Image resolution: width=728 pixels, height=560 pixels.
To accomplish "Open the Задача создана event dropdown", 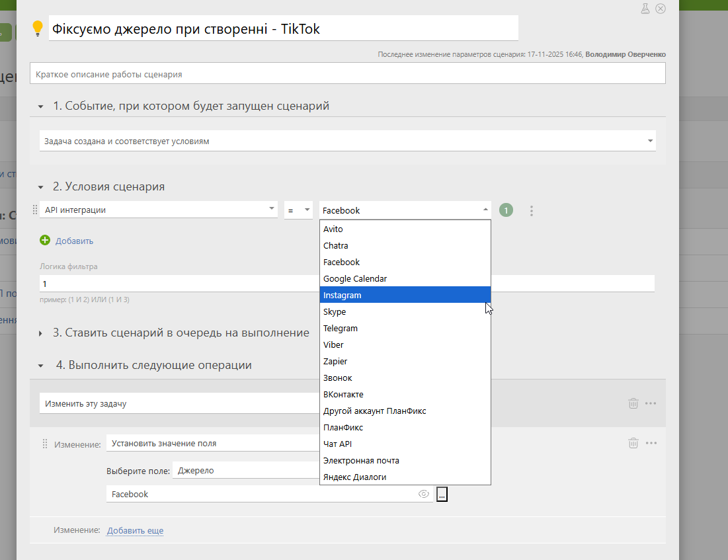I will click(x=347, y=141).
